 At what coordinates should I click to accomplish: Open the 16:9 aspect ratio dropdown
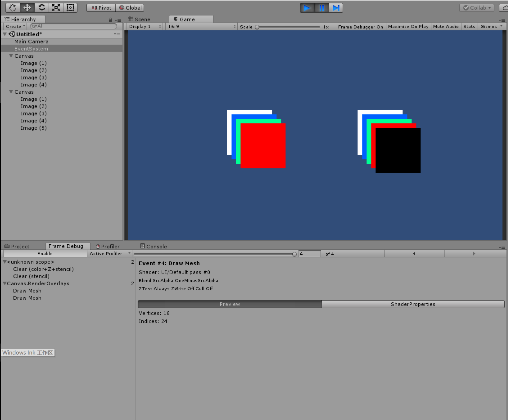coord(202,26)
